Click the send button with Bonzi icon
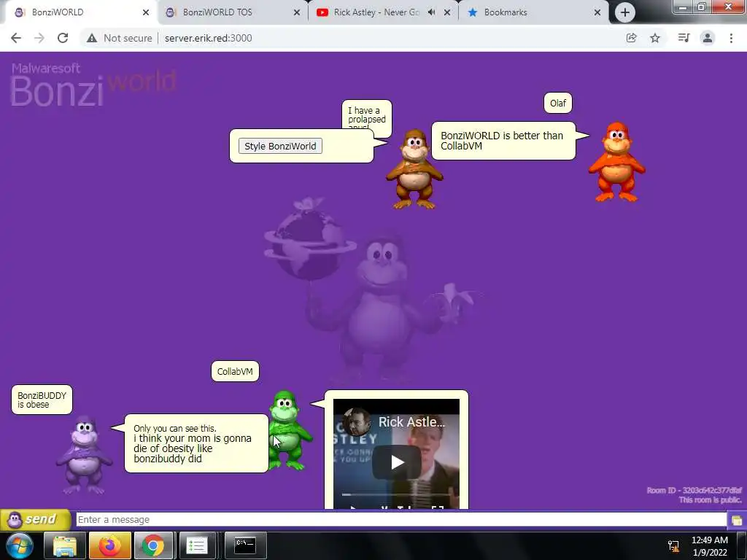This screenshot has width=747, height=560. pos(35,519)
